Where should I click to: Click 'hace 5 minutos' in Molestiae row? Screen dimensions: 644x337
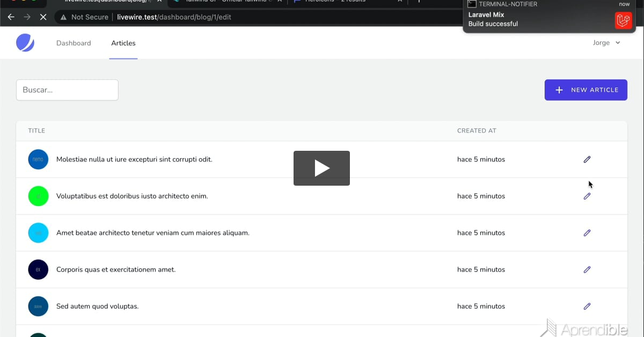[x=481, y=159]
